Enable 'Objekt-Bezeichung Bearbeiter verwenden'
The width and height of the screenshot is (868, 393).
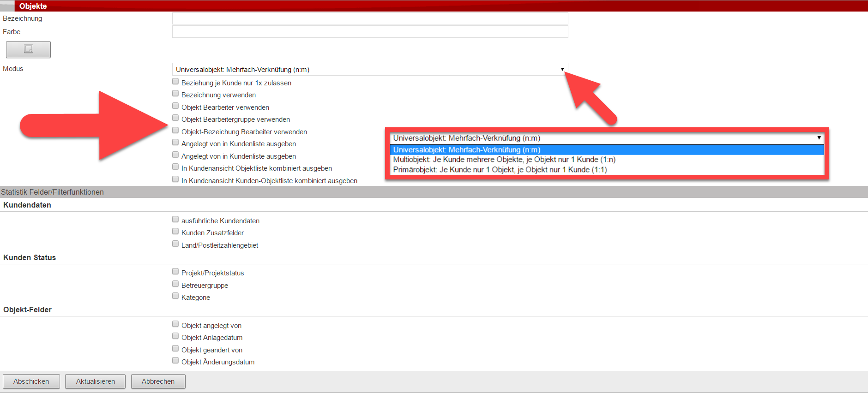175,131
